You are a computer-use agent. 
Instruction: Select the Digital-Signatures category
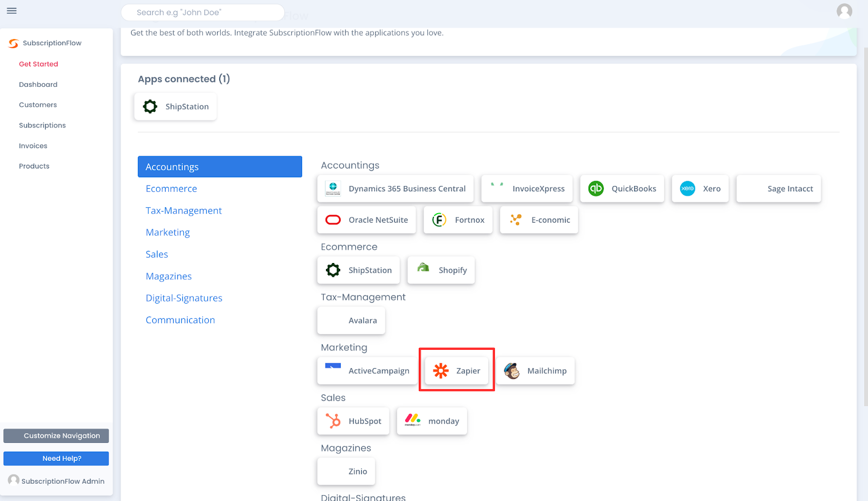click(x=184, y=298)
